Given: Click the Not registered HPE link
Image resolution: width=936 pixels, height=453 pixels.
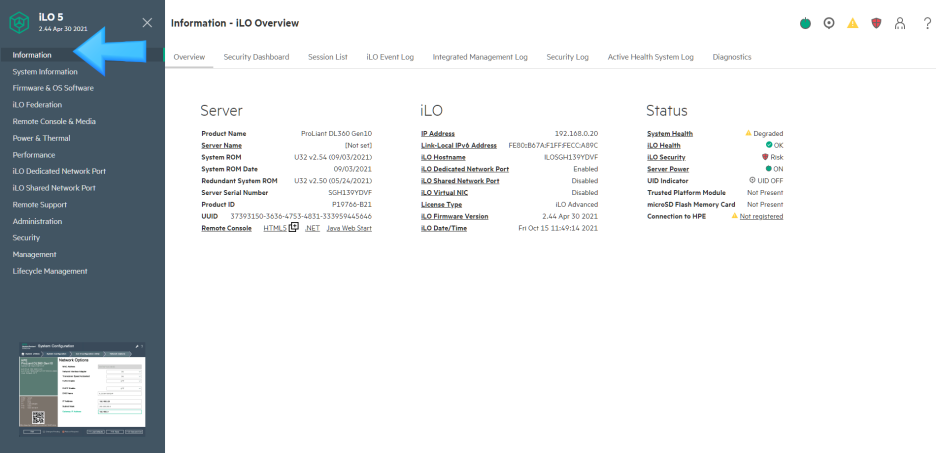Looking at the screenshot, I should pos(761,216).
